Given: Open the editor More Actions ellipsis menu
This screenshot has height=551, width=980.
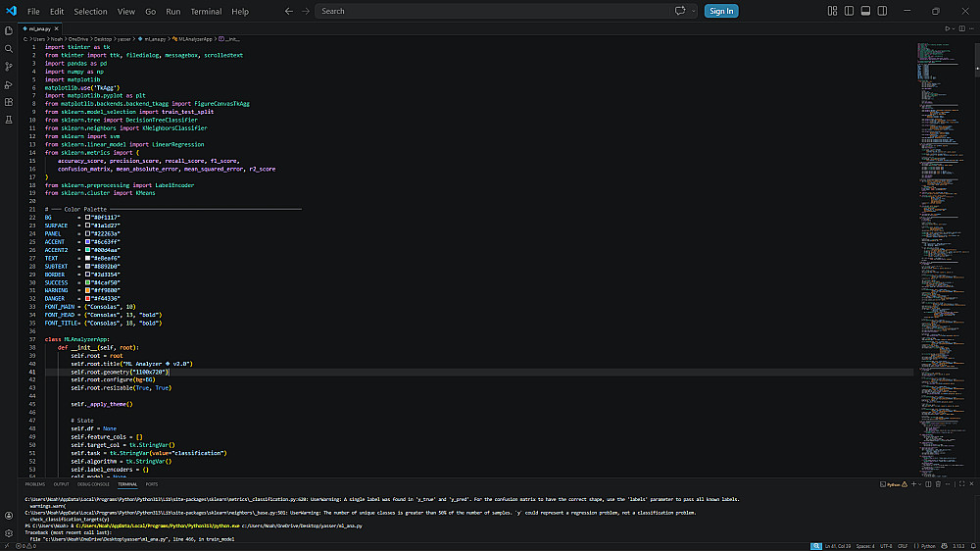Looking at the screenshot, I should pyautogui.click(x=969, y=29).
